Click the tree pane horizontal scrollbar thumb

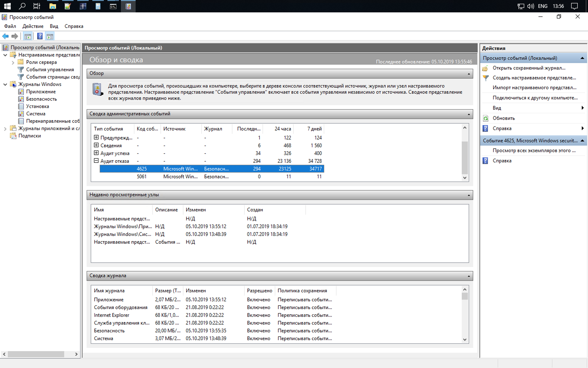[36, 354]
